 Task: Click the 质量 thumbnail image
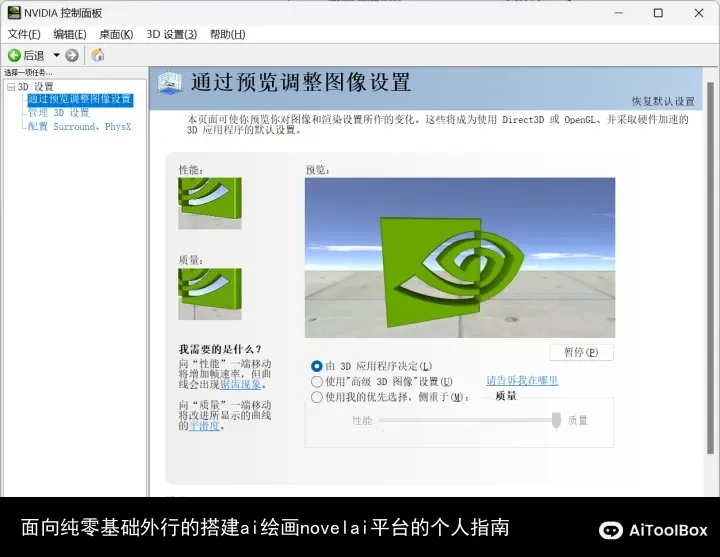click(x=210, y=294)
